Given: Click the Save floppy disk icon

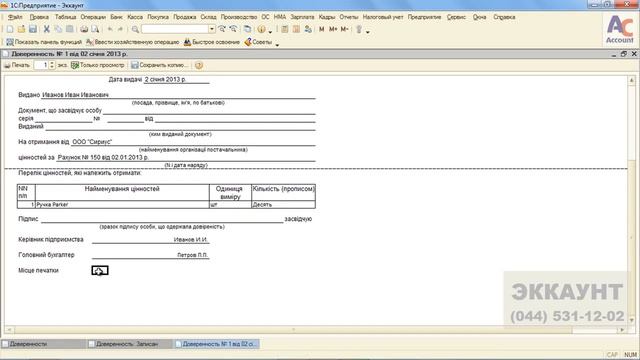Looking at the screenshot, I should [x=33, y=29].
